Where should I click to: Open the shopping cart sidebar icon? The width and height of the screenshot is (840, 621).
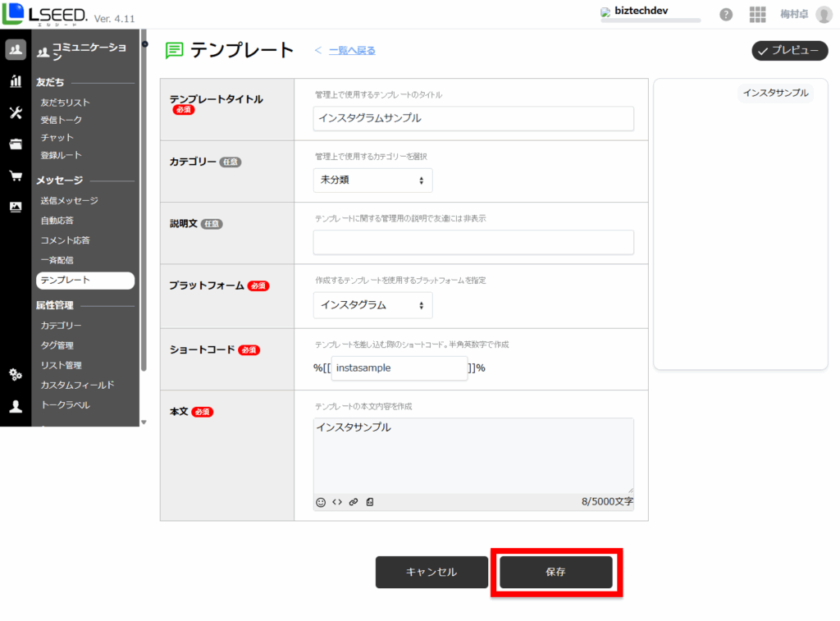point(16,175)
